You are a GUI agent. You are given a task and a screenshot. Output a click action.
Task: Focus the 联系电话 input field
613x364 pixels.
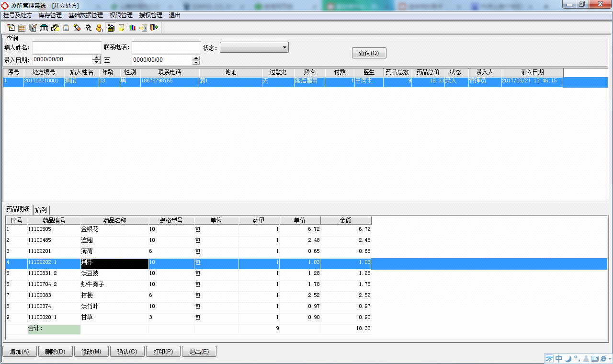point(166,47)
